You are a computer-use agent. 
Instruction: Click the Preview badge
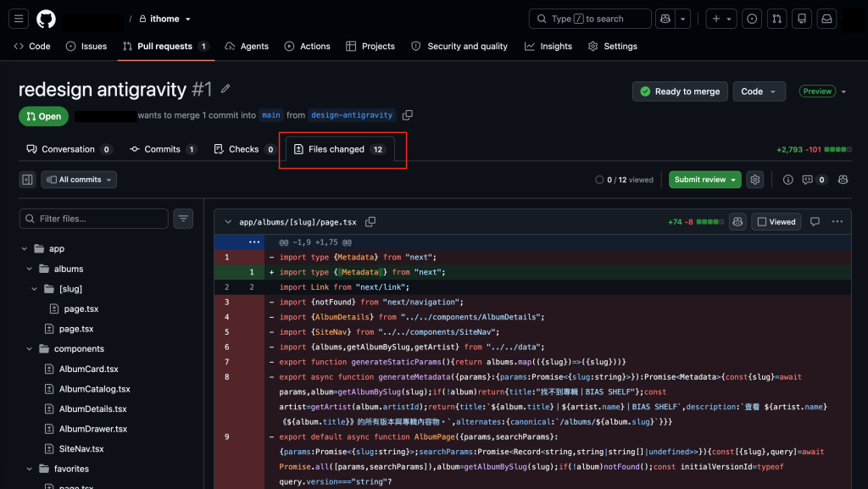pos(817,92)
